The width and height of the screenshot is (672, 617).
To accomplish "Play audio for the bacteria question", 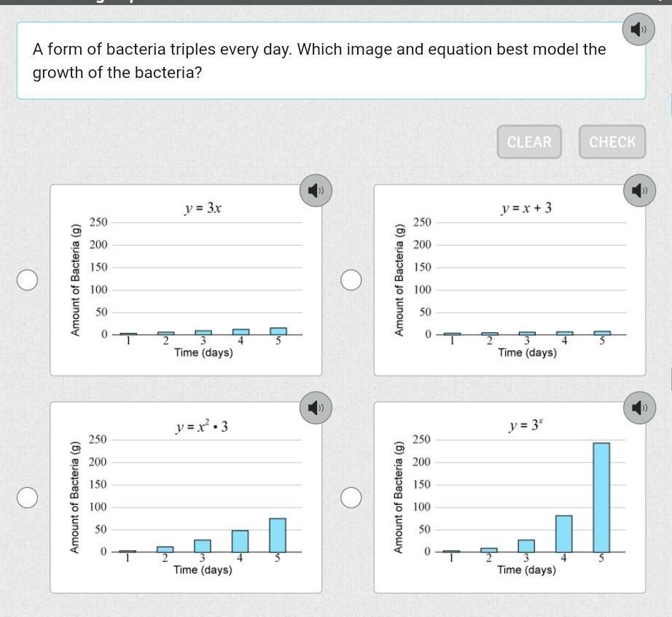I will (x=639, y=30).
